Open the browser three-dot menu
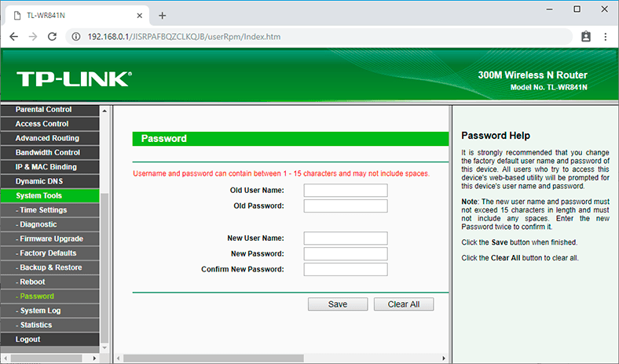The width and height of the screenshot is (619, 364). tap(605, 37)
